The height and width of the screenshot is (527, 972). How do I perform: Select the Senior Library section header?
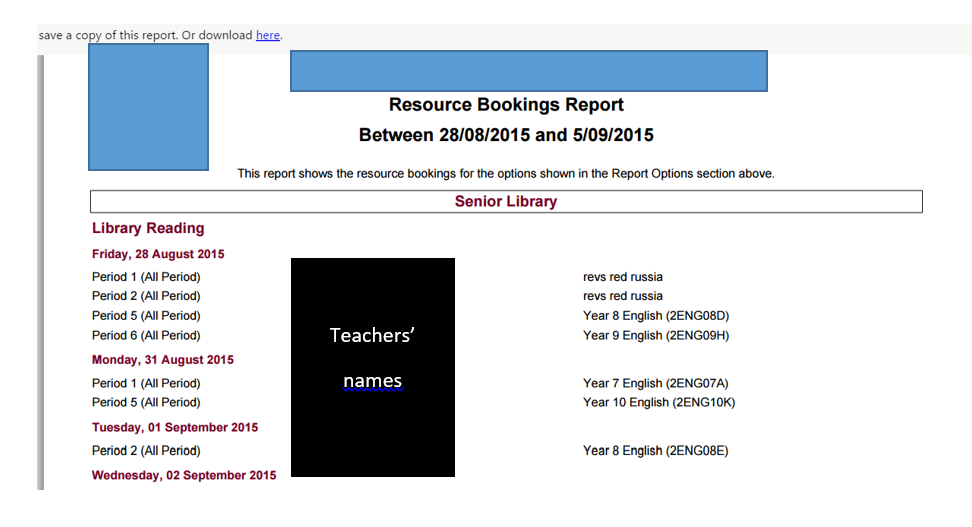pos(506,202)
